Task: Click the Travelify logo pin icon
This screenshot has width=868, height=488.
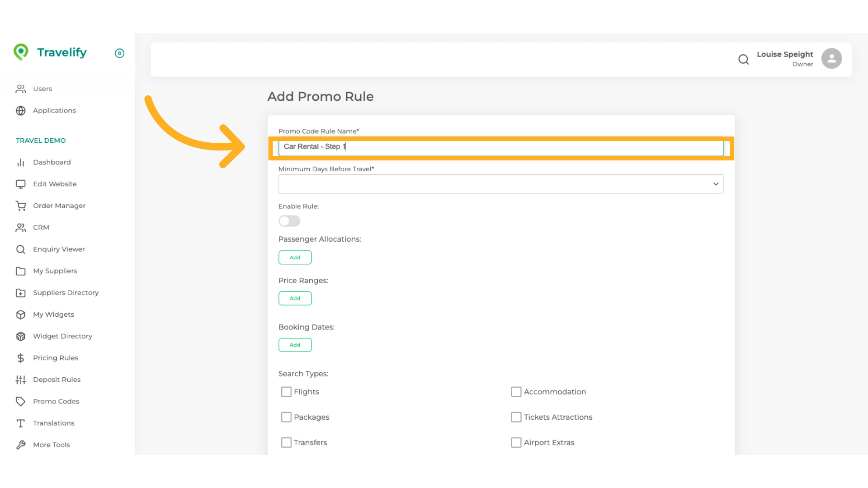Action: (x=21, y=52)
